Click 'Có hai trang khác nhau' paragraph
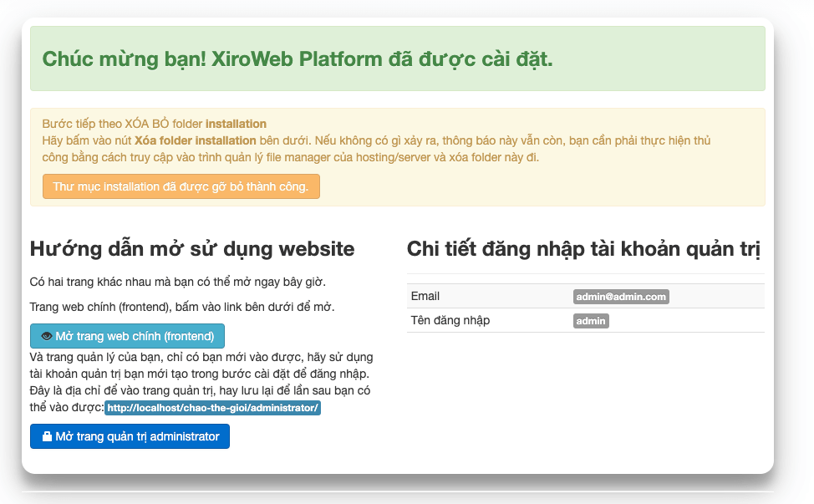The width and height of the screenshot is (814, 504). coord(177,282)
